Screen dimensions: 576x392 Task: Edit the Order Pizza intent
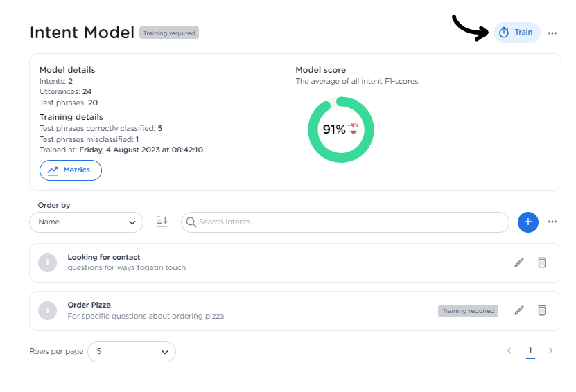tap(519, 310)
